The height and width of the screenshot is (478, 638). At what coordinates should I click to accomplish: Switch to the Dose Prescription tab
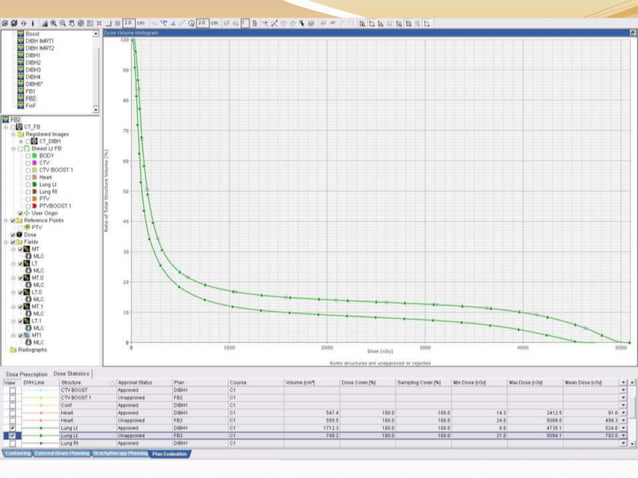pyautogui.click(x=26, y=373)
